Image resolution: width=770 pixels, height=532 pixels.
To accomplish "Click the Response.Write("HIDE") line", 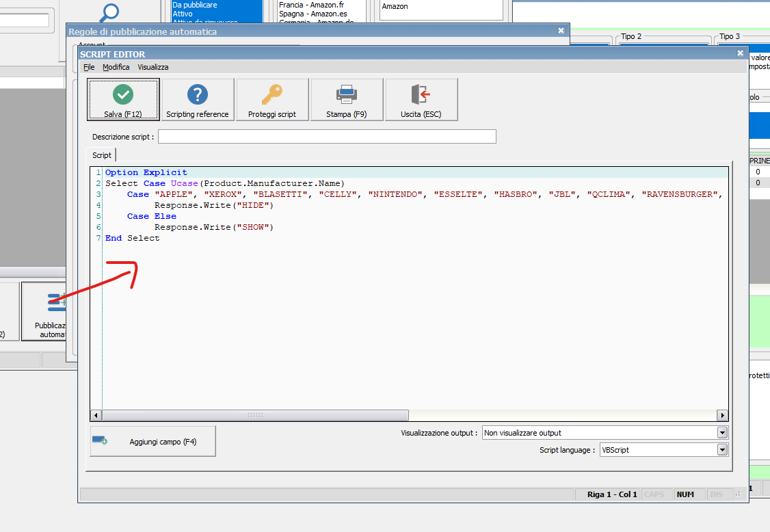I will 214,205.
